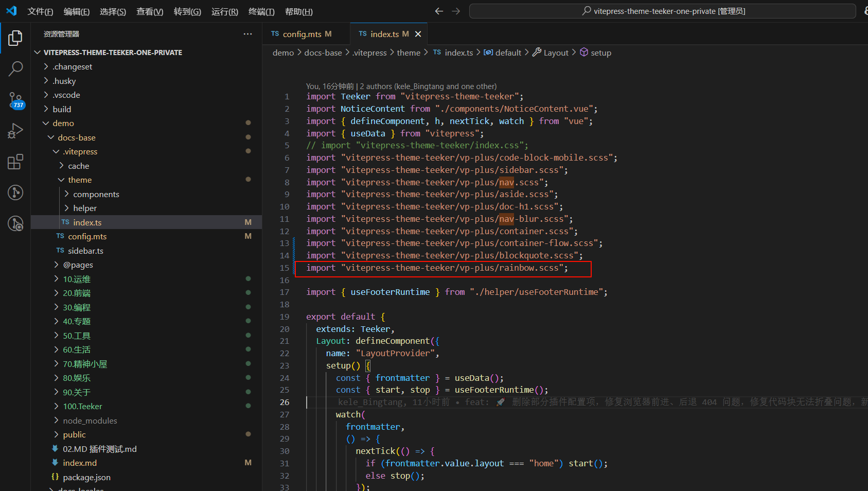Image resolution: width=868 pixels, height=491 pixels.
Task: Open the last activity bar icon with clock
Action: click(x=15, y=223)
